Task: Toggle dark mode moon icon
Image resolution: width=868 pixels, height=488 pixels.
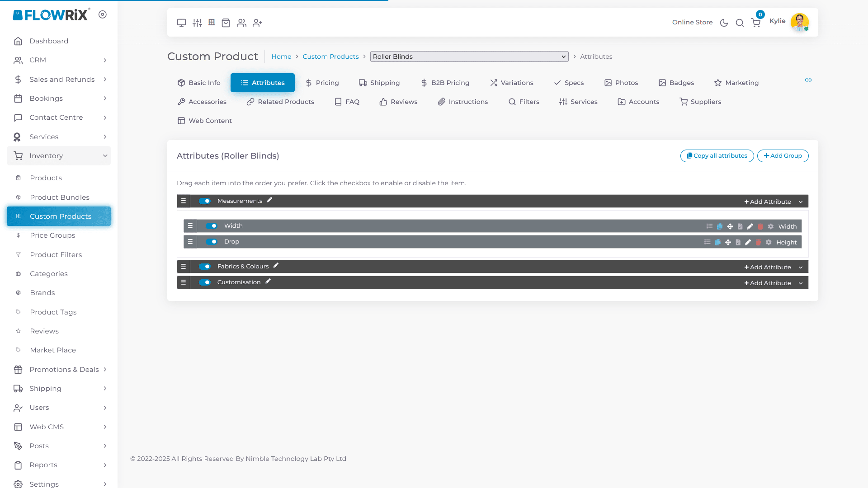Action: point(724,23)
